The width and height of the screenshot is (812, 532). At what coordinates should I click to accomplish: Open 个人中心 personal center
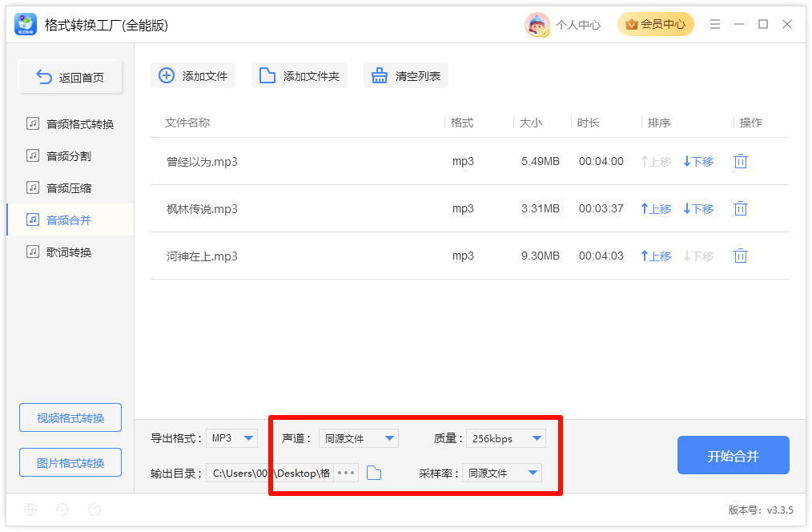point(578,25)
